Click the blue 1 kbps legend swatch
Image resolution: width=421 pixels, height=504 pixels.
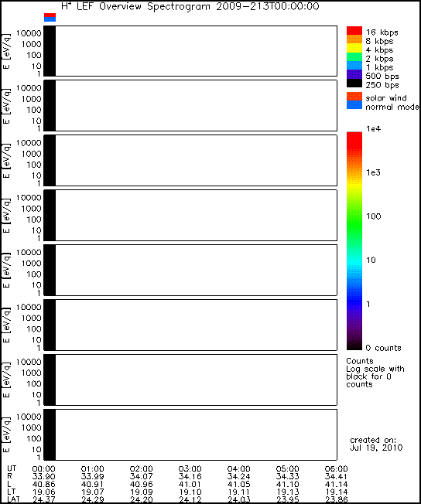point(354,66)
